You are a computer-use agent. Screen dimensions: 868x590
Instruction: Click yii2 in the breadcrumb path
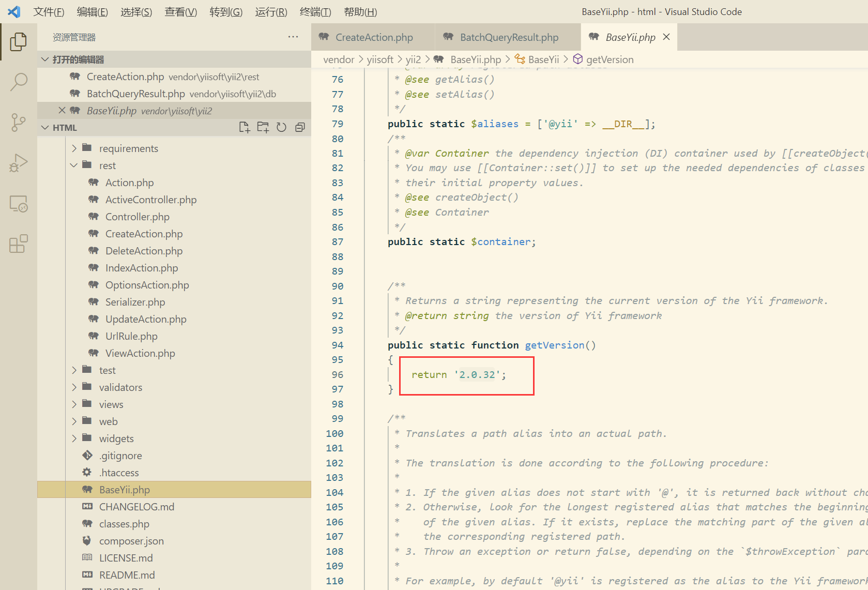[413, 59]
